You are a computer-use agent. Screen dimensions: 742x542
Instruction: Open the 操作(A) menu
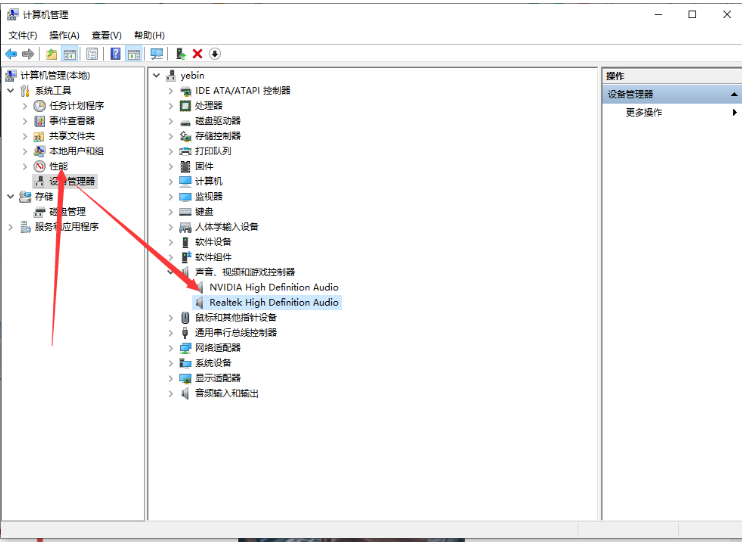(x=64, y=35)
